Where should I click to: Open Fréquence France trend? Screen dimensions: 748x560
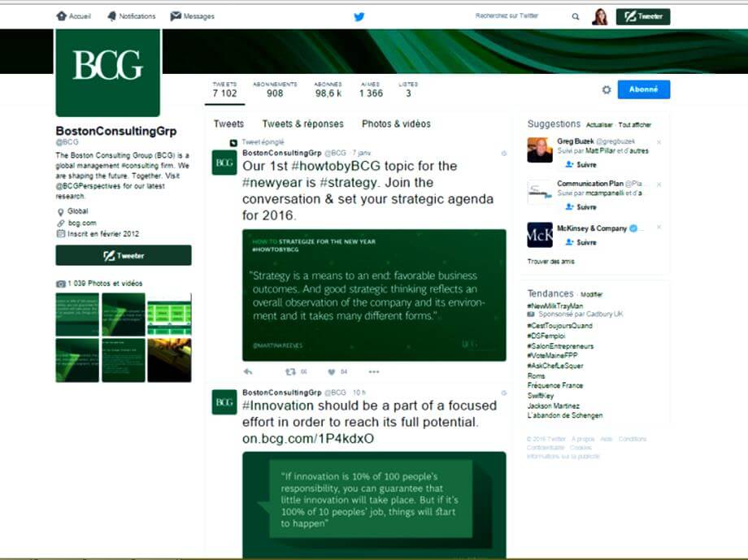pyautogui.click(x=555, y=385)
